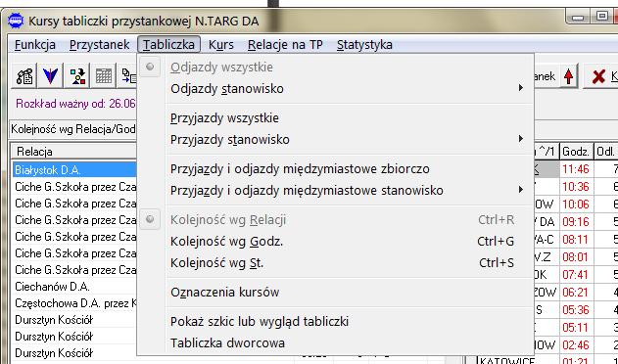
Task: Click the blue V-shaped toolbar icon
Action: [x=51, y=75]
